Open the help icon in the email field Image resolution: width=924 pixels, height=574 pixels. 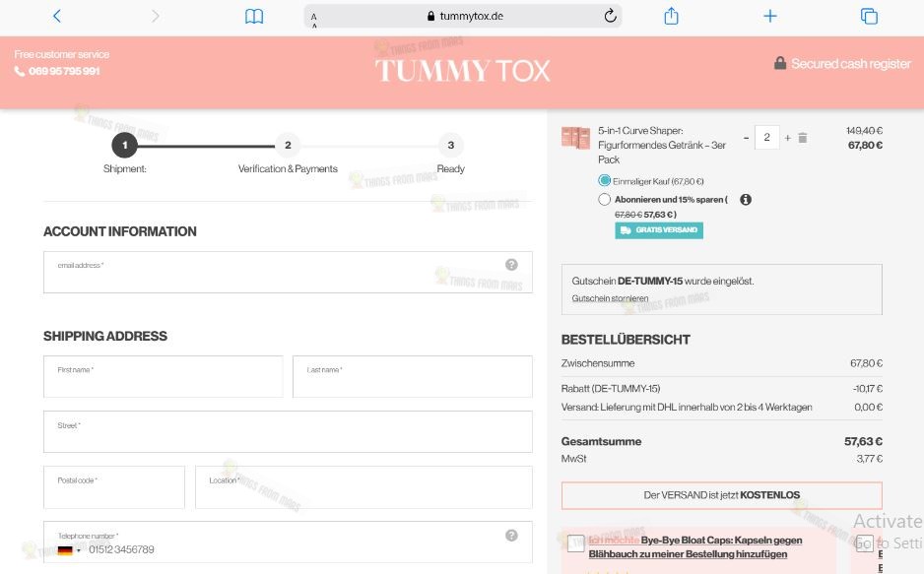tap(511, 265)
